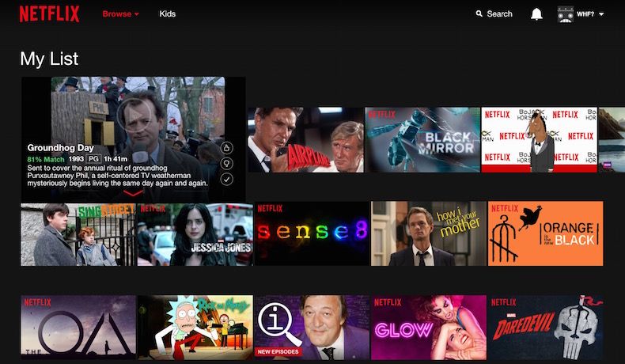Open the Black Mirror thumbnail
The image size is (625, 364).
pos(422,139)
